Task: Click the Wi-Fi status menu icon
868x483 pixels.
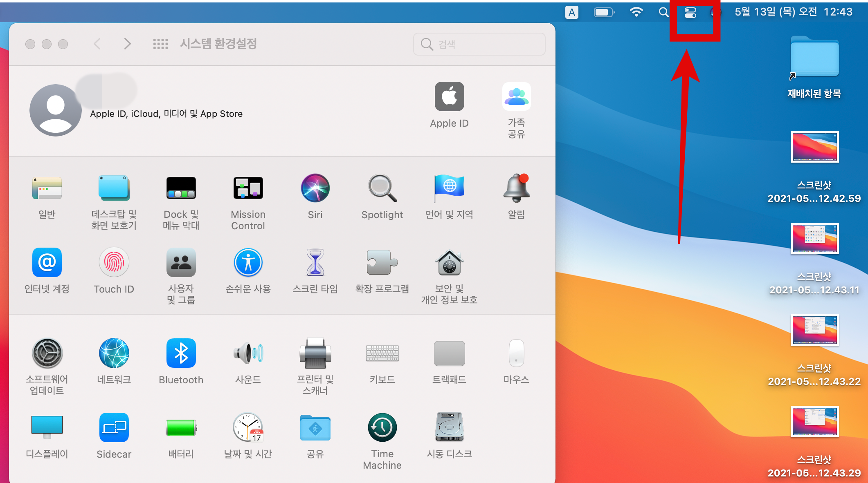Action: [636, 12]
